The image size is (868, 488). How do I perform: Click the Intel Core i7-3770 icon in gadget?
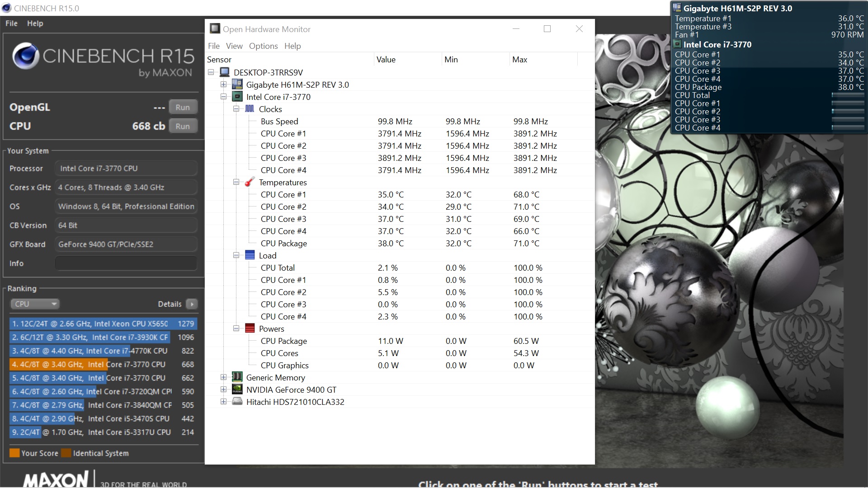[677, 44]
